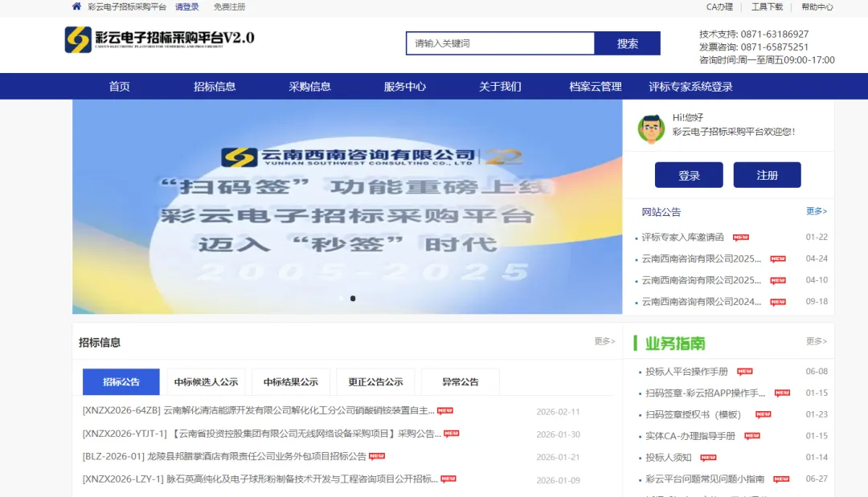Expand 更多 beside 业务指南
868x497 pixels.
[x=816, y=342]
